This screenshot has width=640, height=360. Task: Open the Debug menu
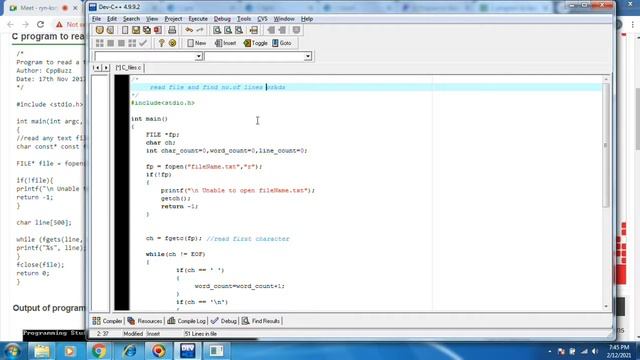click(x=222, y=19)
